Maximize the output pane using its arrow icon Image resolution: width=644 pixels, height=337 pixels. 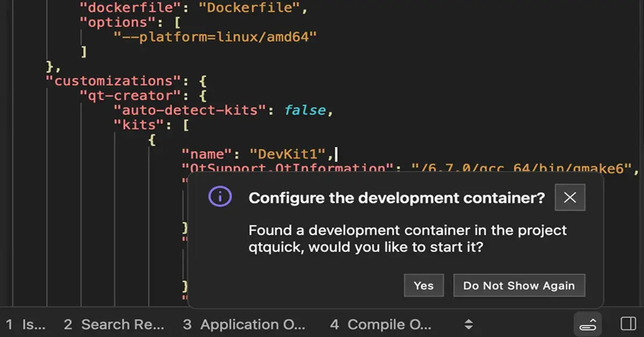(x=588, y=324)
